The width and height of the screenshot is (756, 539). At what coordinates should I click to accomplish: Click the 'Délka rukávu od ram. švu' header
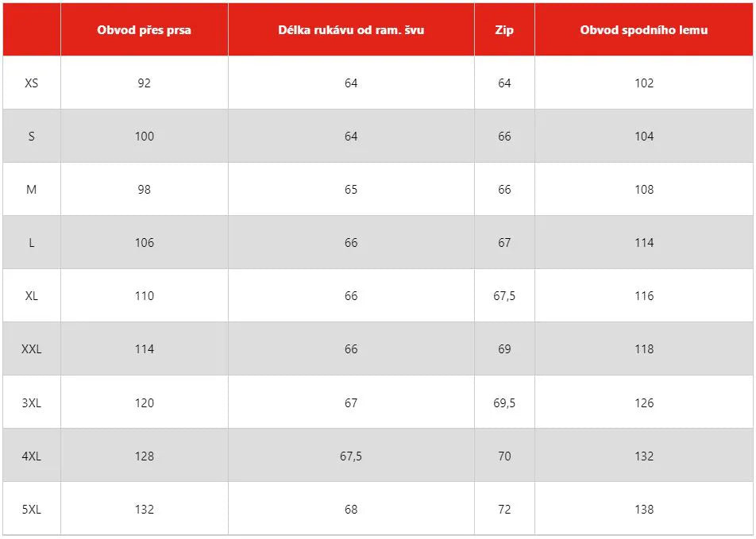coord(351,30)
